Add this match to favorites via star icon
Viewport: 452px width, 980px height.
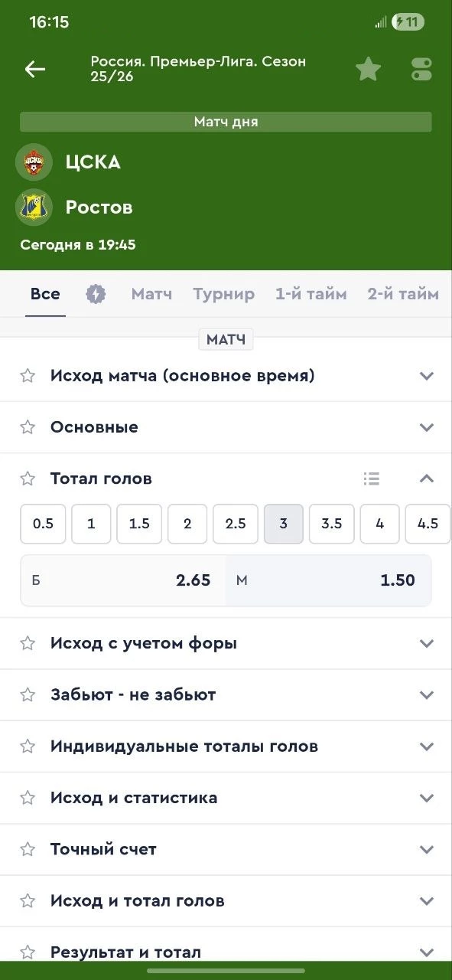click(368, 69)
